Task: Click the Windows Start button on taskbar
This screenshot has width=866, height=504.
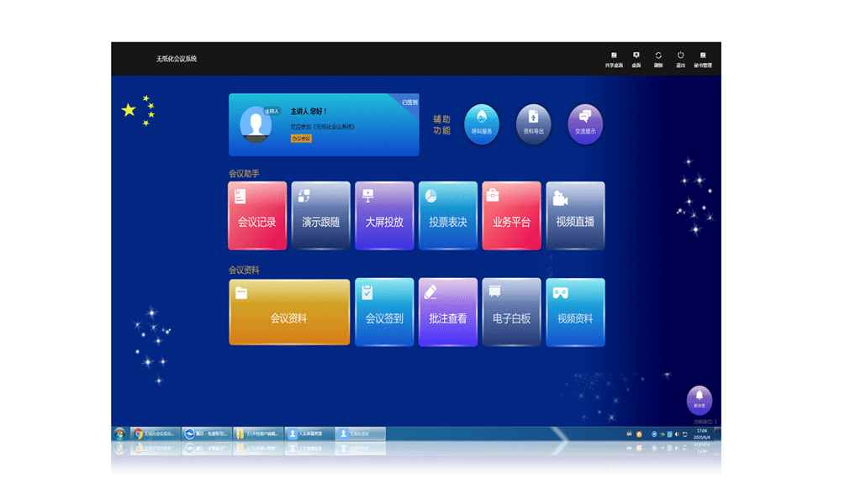Action: click(x=119, y=433)
